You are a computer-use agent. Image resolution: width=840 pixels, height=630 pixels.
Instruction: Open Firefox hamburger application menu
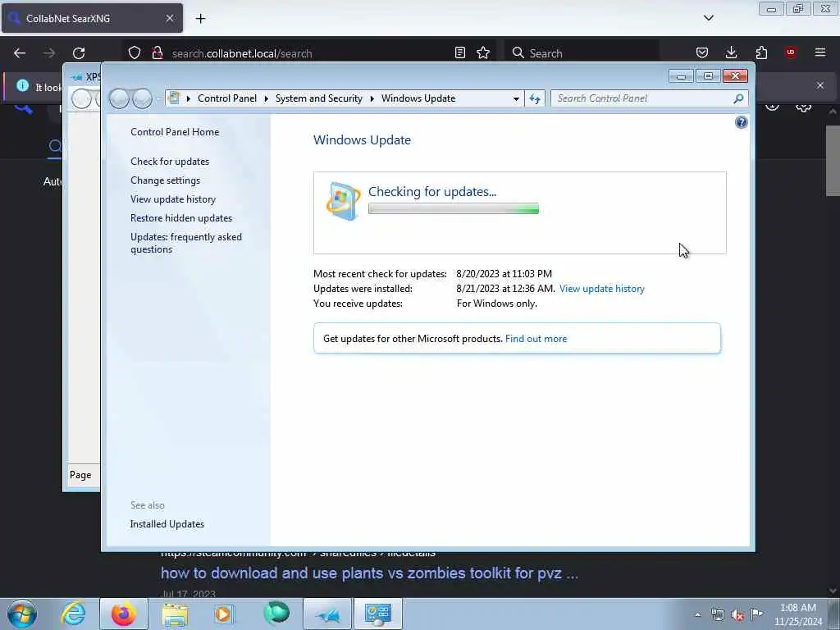[x=820, y=52]
